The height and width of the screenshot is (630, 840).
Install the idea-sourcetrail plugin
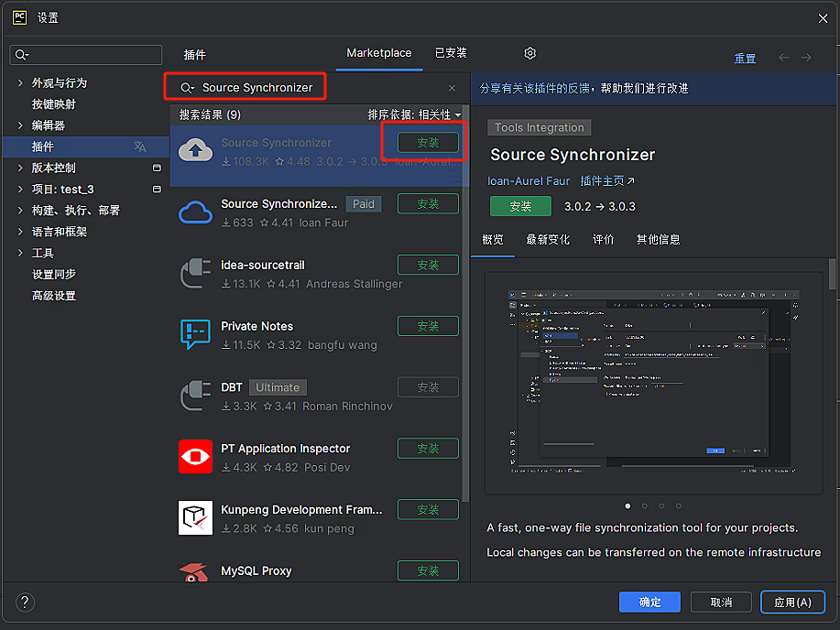click(x=428, y=266)
